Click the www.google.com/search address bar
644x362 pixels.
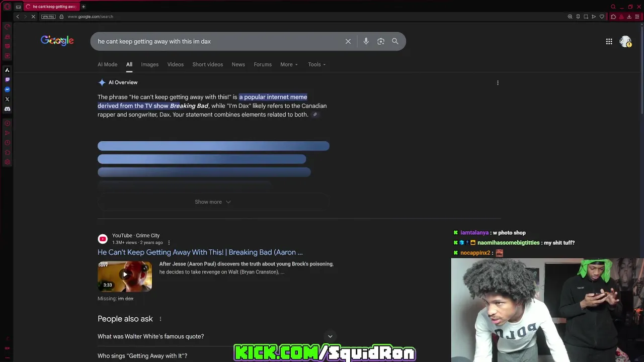[91, 17]
